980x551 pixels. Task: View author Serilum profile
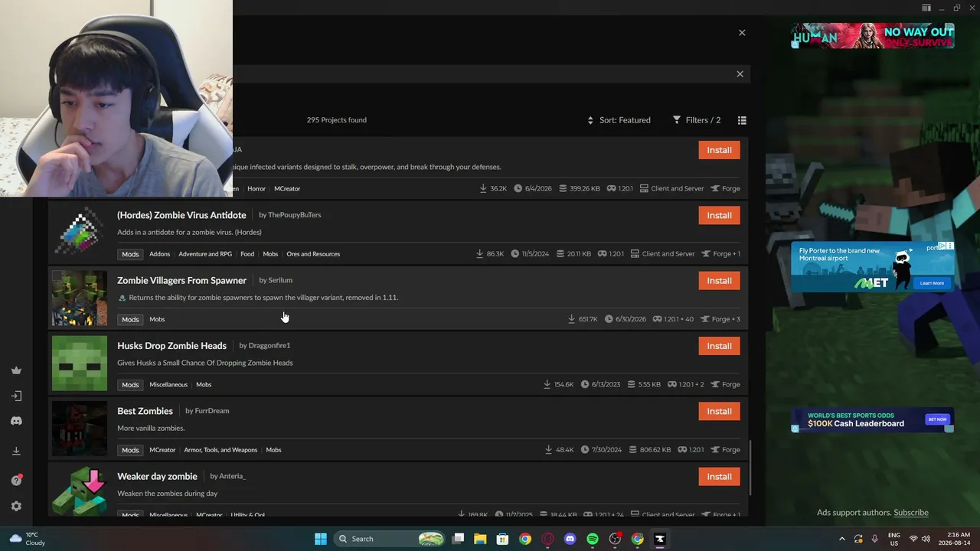[x=280, y=280]
